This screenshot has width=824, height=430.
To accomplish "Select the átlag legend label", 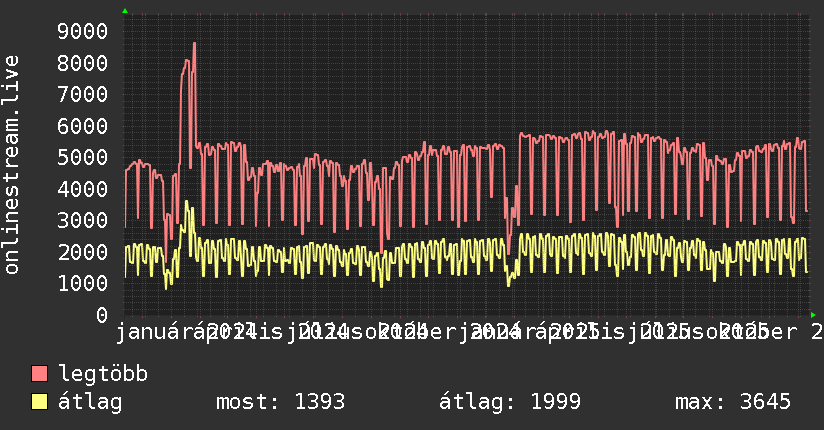I will tap(90, 403).
